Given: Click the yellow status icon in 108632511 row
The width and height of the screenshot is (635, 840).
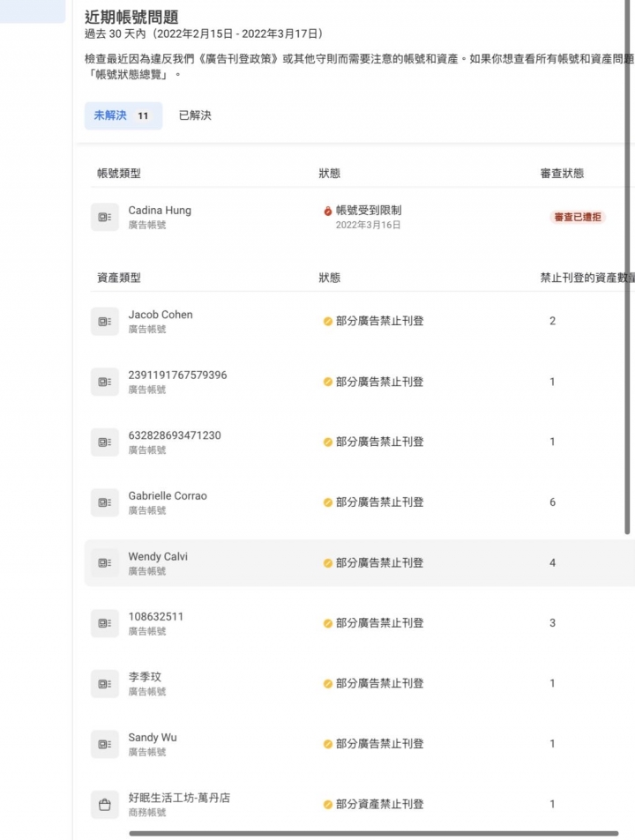Looking at the screenshot, I should [x=328, y=623].
